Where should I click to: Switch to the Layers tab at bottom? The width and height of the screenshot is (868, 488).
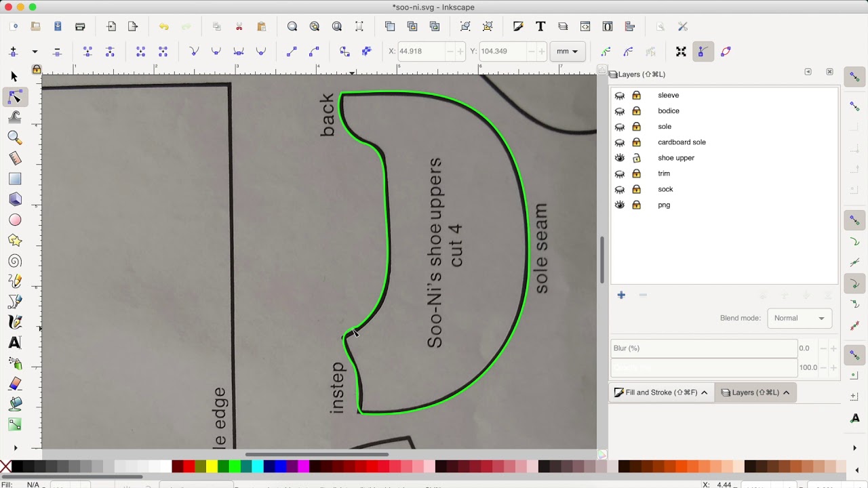click(755, 392)
